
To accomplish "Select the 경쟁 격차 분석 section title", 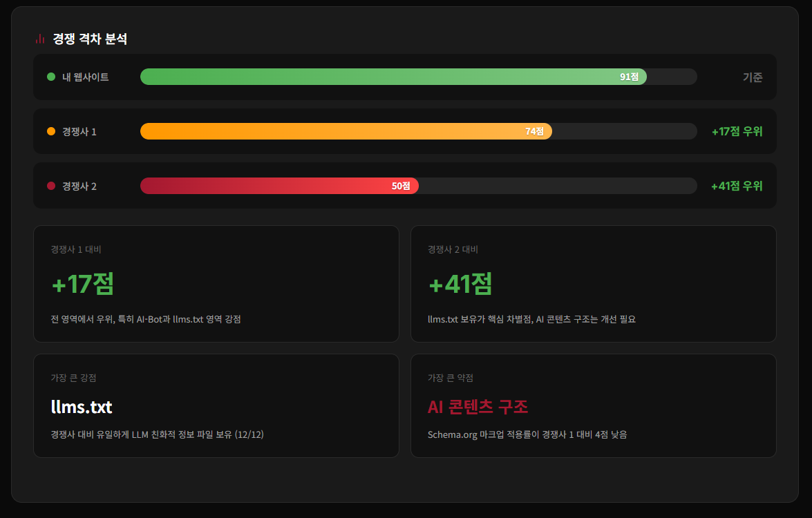I will 90,39.
